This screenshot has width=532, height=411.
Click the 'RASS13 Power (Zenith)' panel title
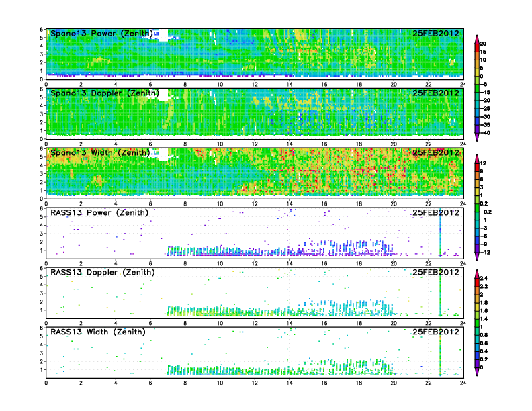tap(99, 212)
